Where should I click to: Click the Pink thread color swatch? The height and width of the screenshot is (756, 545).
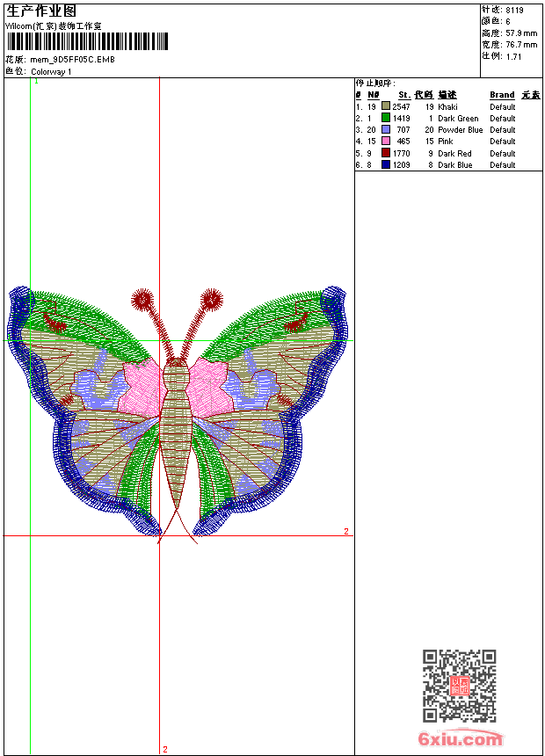coord(386,141)
